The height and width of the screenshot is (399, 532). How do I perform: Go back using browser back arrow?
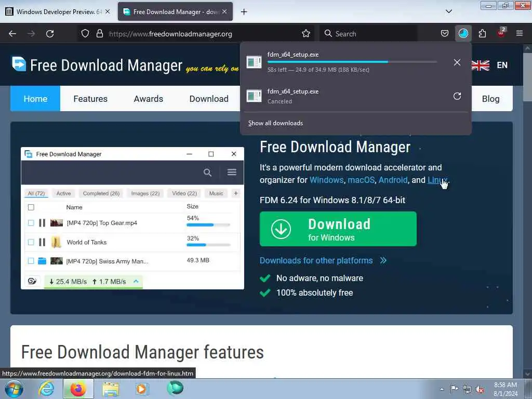click(12, 34)
